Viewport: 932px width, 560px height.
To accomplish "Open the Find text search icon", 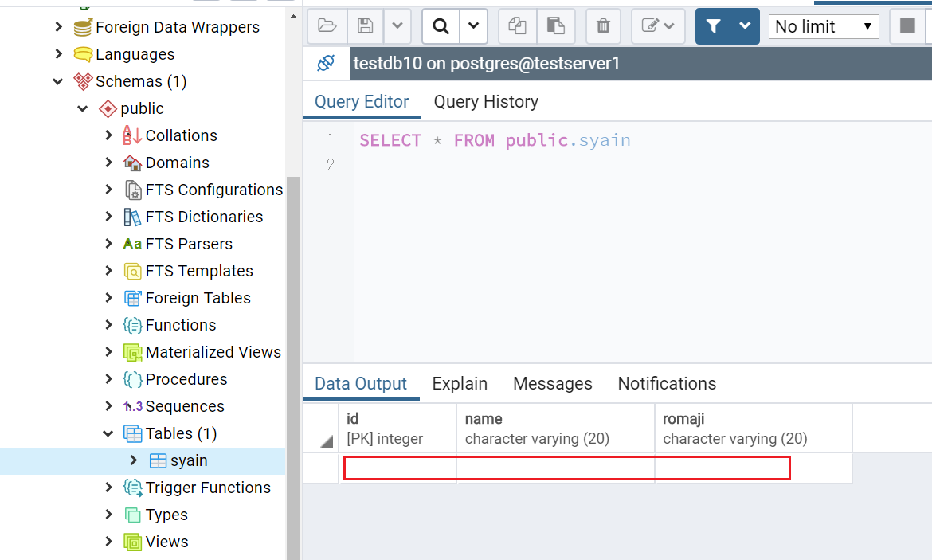I will point(441,25).
